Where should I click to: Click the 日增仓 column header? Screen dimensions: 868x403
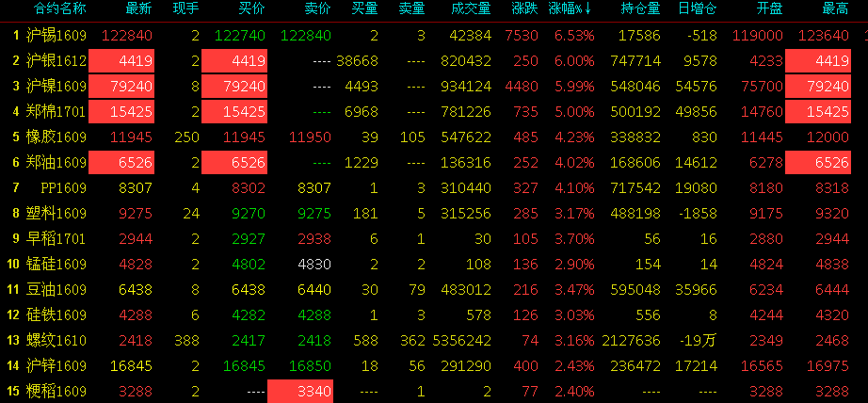point(697,8)
